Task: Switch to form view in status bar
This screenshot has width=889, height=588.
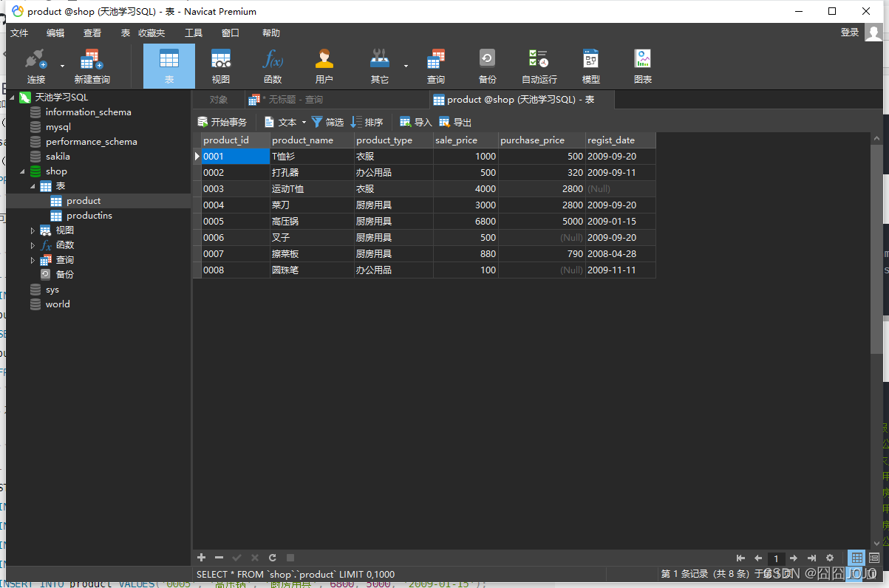Action: [x=875, y=558]
